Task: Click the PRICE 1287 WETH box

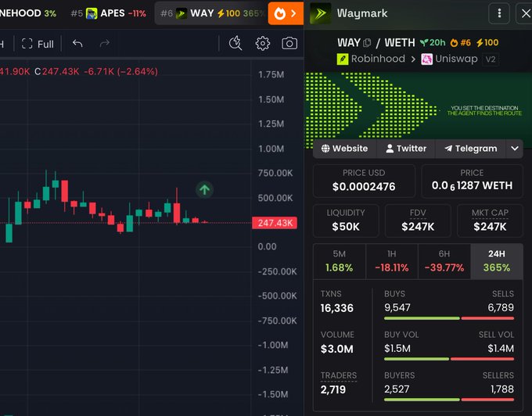Action: click(472, 181)
